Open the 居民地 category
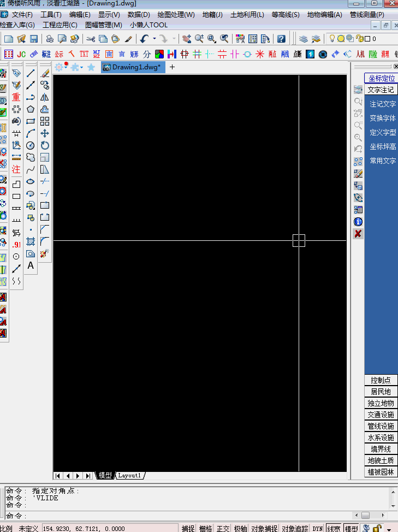The image size is (398, 532). point(381,392)
